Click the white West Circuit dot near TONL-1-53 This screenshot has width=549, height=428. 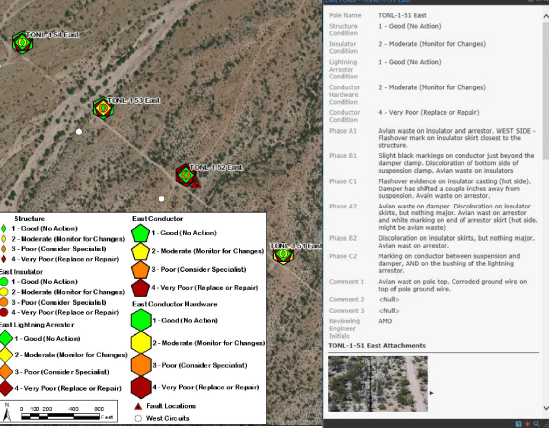(79, 132)
